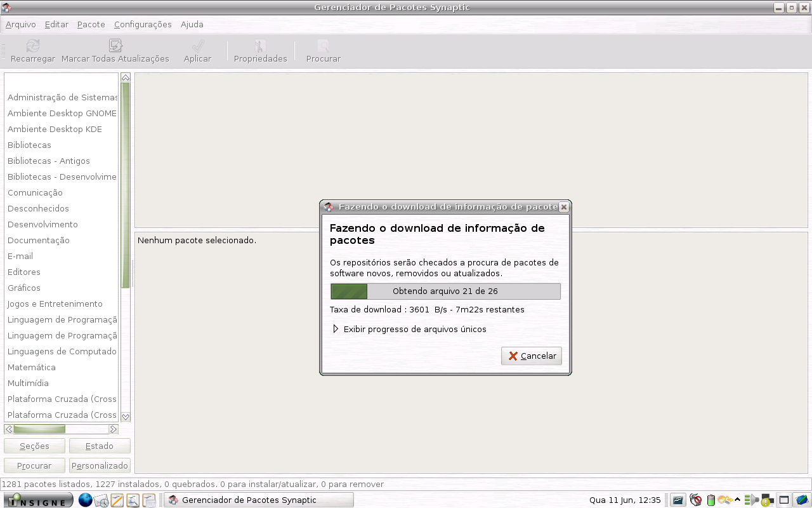Click the network warning tray icon

pyautogui.click(x=768, y=500)
